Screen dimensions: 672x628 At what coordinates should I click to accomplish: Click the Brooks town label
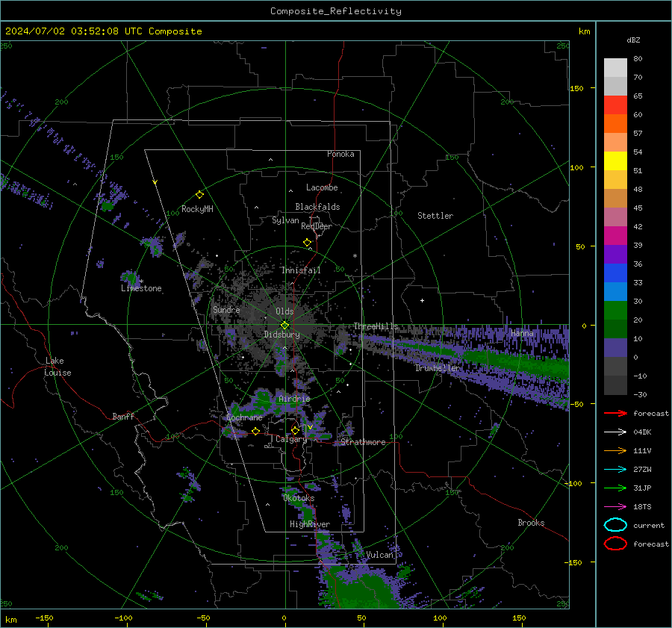531,523
